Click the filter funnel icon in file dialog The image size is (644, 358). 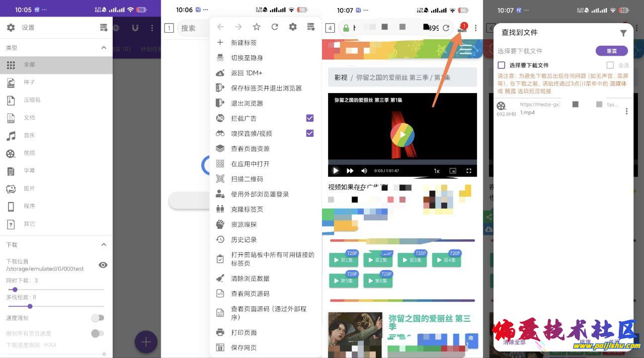(623, 33)
